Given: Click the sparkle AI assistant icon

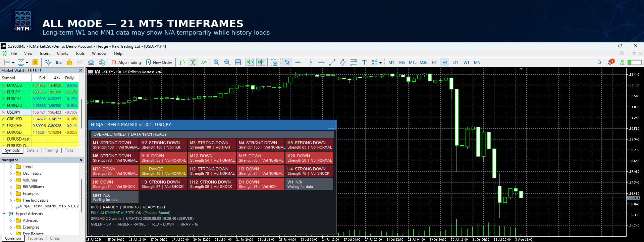Looking at the screenshot, I should pos(48,62).
